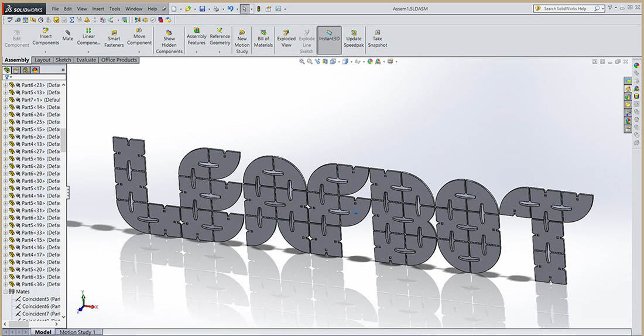Image resolution: width=644 pixels, height=336 pixels.
Task: Click the New document icon
Action: click(x=174, y=9)
